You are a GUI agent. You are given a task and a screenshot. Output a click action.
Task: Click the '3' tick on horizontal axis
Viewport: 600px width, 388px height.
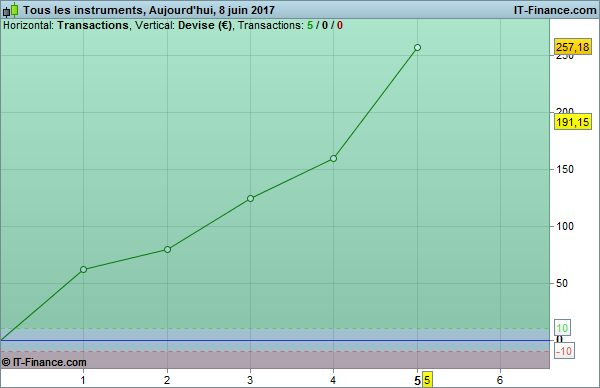click(250, 380)
